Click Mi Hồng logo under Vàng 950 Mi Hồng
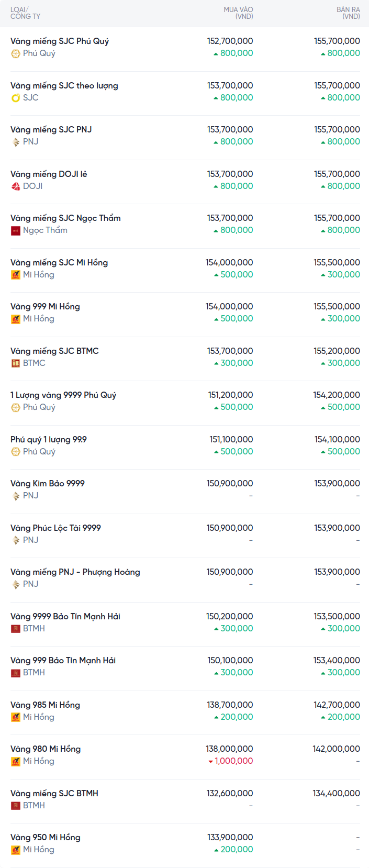 tap(16, 850)
